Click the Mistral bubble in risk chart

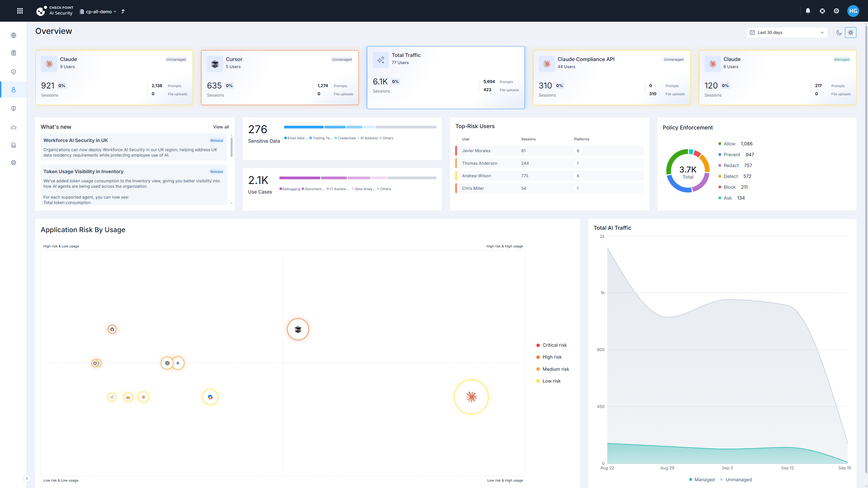coord(128,397)
